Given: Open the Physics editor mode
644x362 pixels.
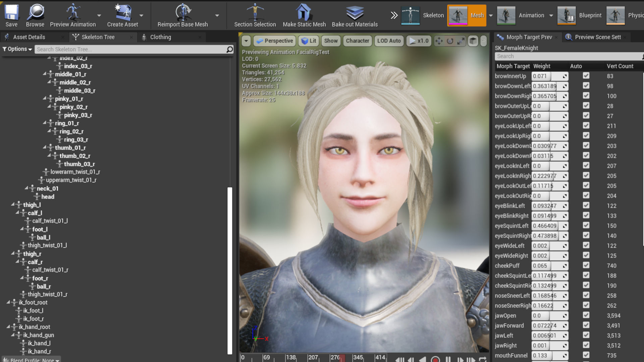Looking at the screenshot, I should (625, 15).
